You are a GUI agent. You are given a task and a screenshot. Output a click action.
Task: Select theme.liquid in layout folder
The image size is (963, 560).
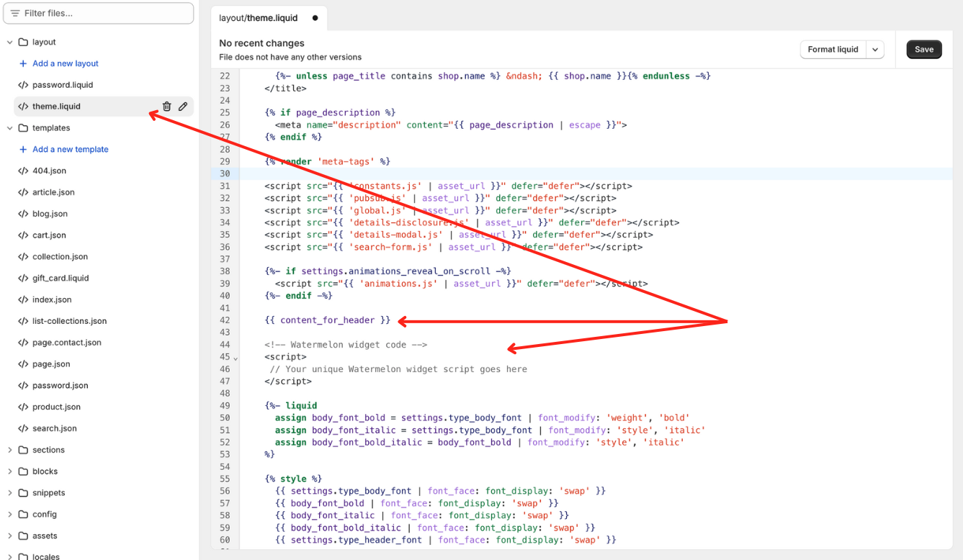(x=56, y=107)
